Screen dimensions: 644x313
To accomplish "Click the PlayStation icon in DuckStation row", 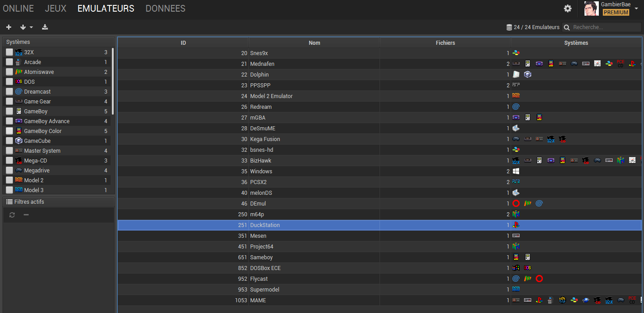I will (x=516, y=225).
